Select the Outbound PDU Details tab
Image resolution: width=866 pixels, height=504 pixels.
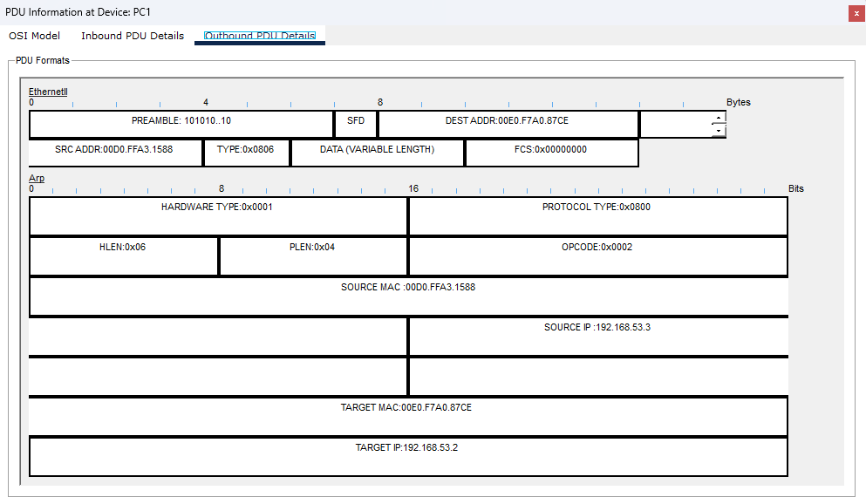[260, 36]
